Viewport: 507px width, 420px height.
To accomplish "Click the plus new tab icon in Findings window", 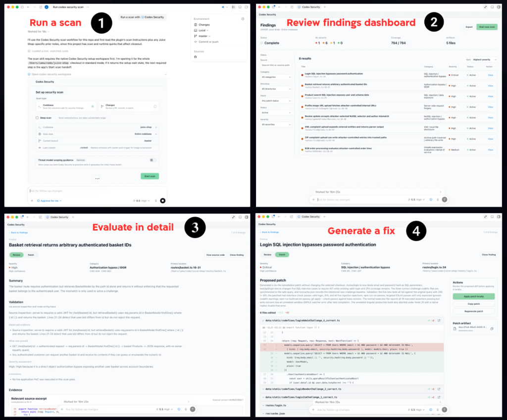I will 325,7.
